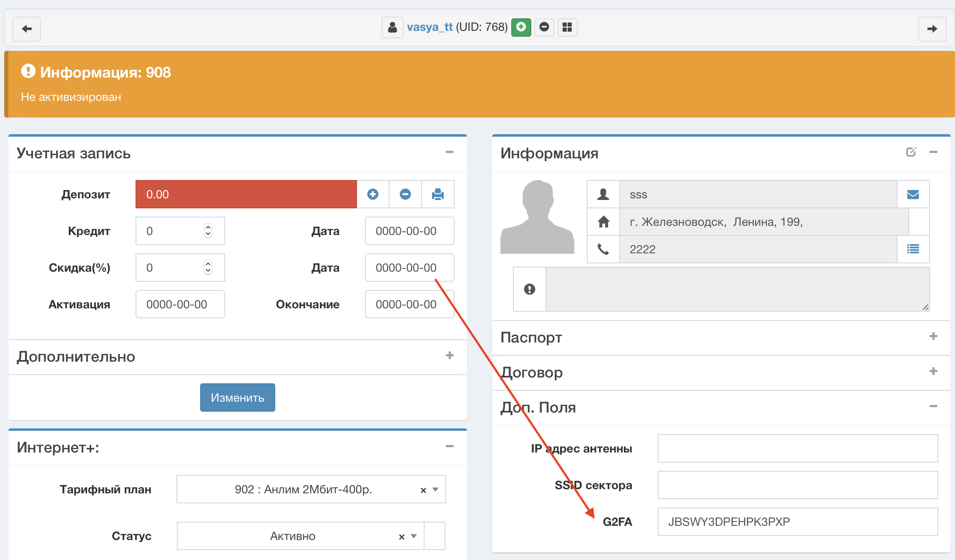Image resolution: width=955 pixels, height=560 pixels.
Task: Expand the Паспорт section
Action: [x=933, y=336]
